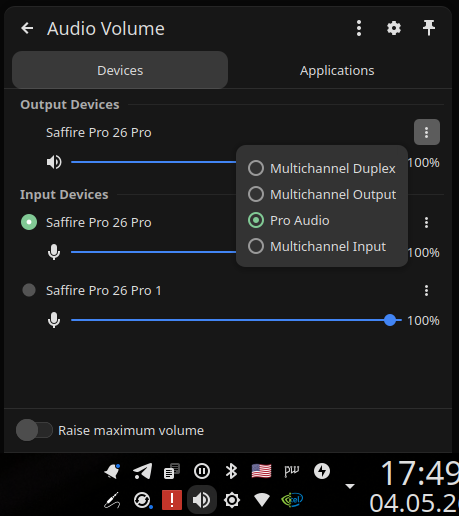Go back using the arrow beside Audio Volume

click(x=27, y=28)
